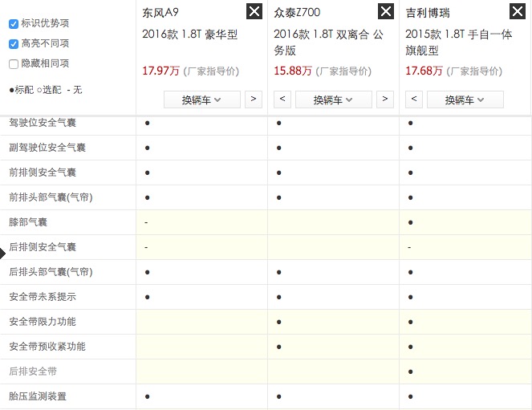Screen dimensions: 532x410
Task: Open the 东风A9 model name link
Action: click(x=160, y=13)
